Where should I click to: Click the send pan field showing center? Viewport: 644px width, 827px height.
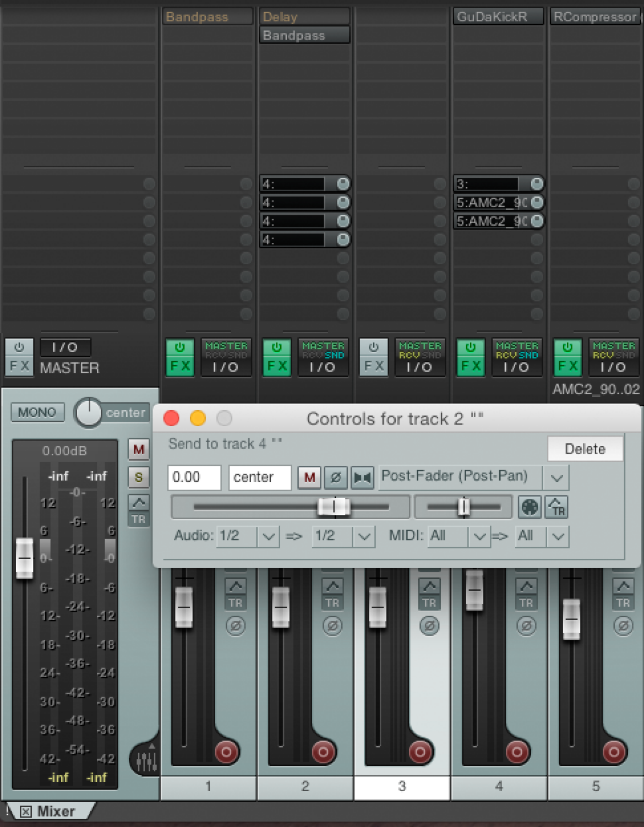tap(260, 477)
